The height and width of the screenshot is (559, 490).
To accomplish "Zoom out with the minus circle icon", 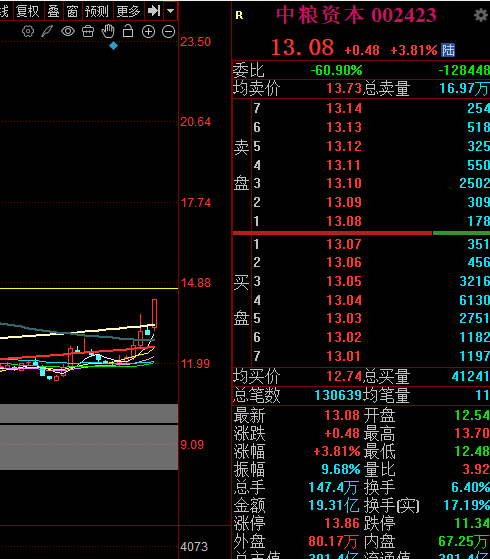I will [168, 32].
